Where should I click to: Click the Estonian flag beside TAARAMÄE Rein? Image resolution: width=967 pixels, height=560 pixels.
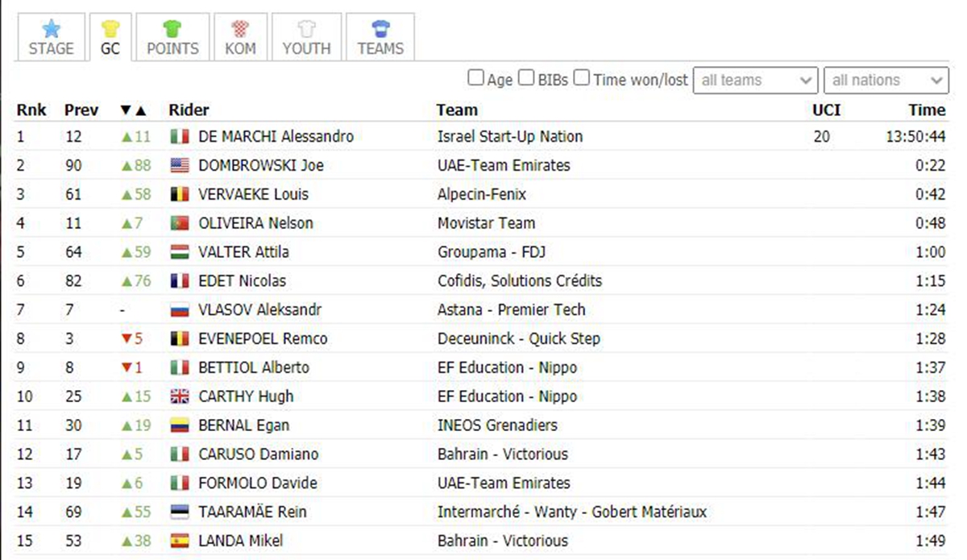tap(180, 512)
